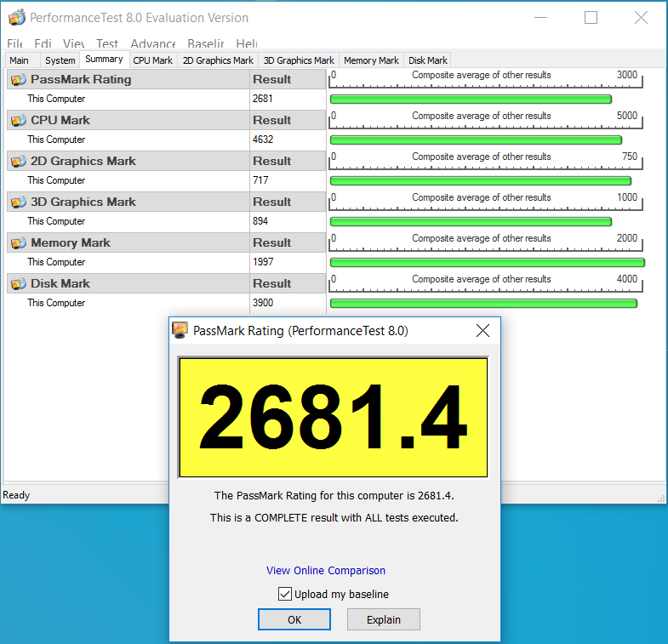Image resolution: width=668 pixels, height=644 pixels.
Task: Click the PerformanceTest app icon in title bar
Action: [x=17, y=18]
